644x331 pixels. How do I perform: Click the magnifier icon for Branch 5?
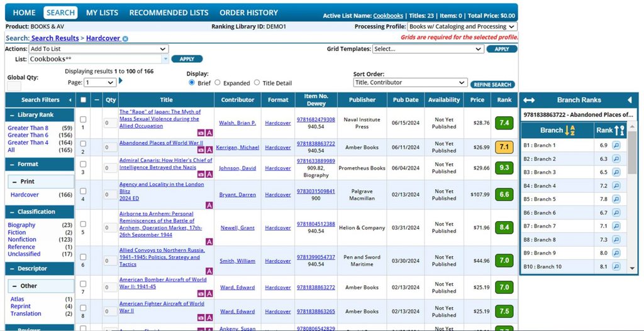pyautogui.click(x=616, y=199)
